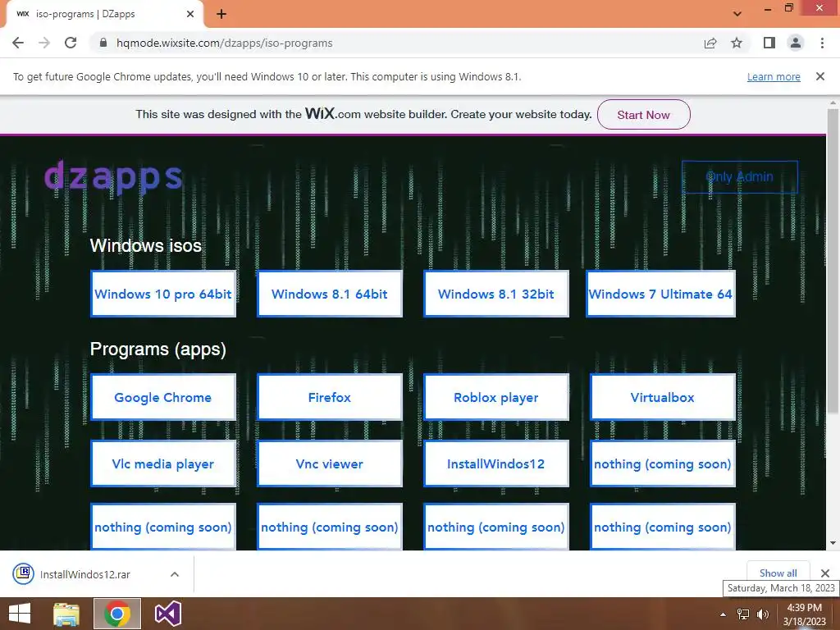Open the volume speaker icon
Image resolution: width=840 pixels, height=630 pixels.
tap(762, 614)
